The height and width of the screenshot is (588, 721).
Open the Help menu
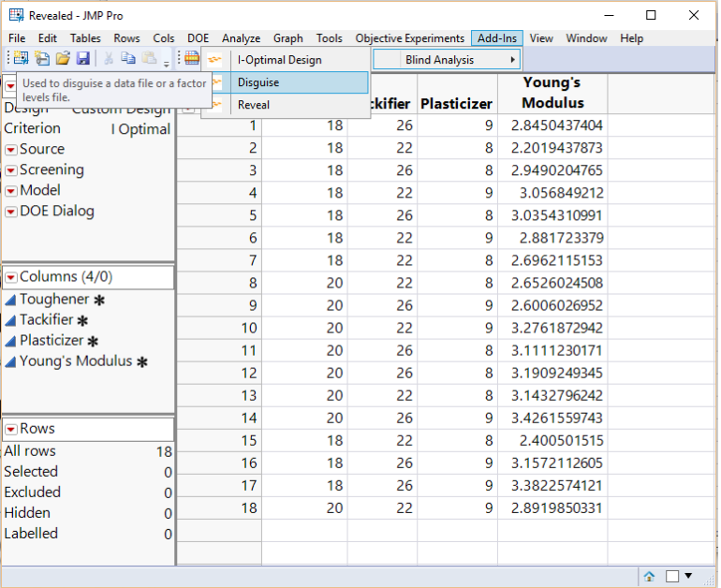pyautogui.click(x=631, y=38)
